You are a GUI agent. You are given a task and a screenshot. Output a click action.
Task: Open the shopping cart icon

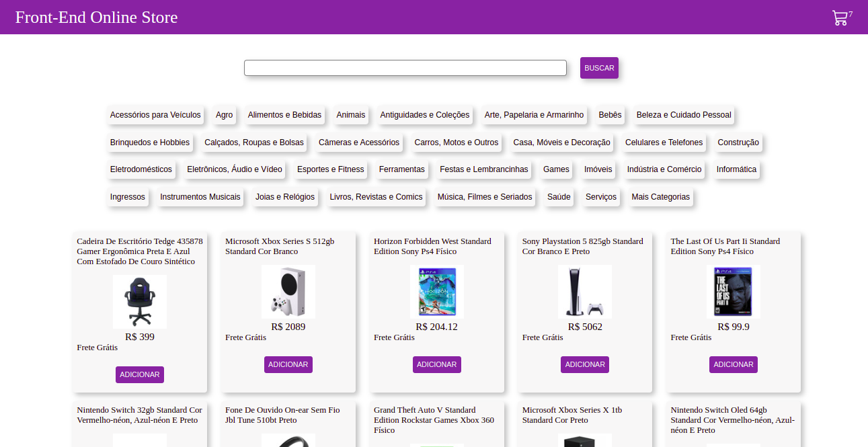tap(840, 17)
